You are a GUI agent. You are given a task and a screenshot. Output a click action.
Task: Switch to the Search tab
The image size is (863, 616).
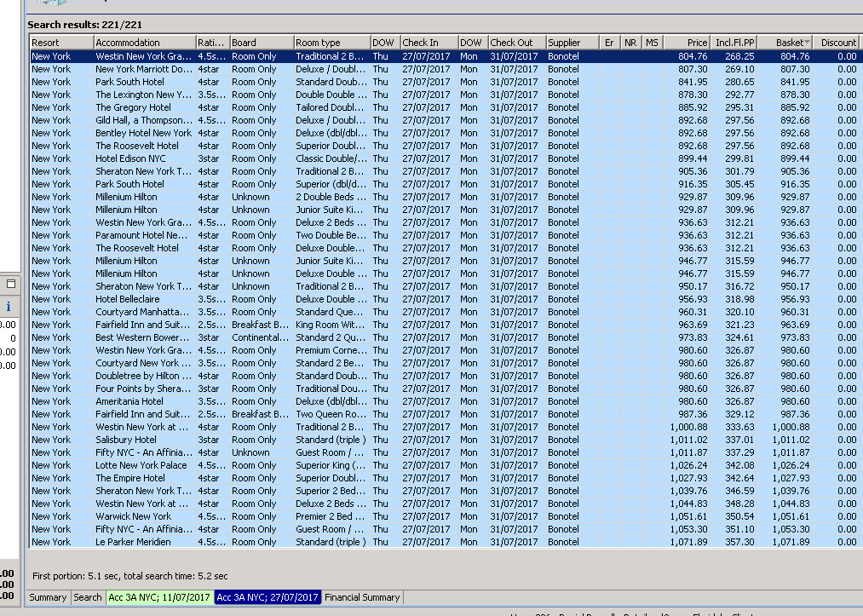click(88, 597)
